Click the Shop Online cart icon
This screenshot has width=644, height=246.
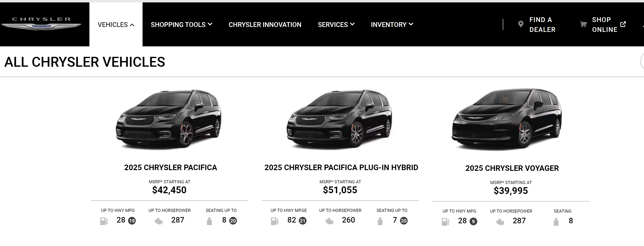[583, 24]
